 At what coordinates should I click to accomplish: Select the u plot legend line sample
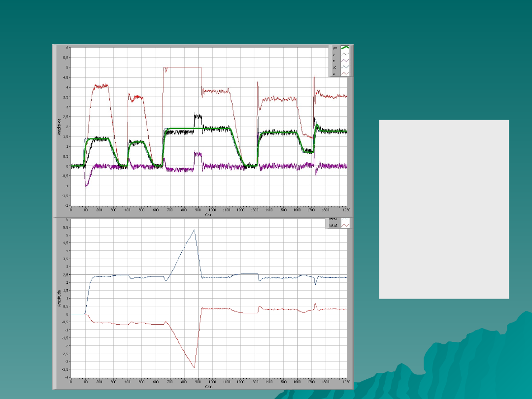[x=345, y=73]
